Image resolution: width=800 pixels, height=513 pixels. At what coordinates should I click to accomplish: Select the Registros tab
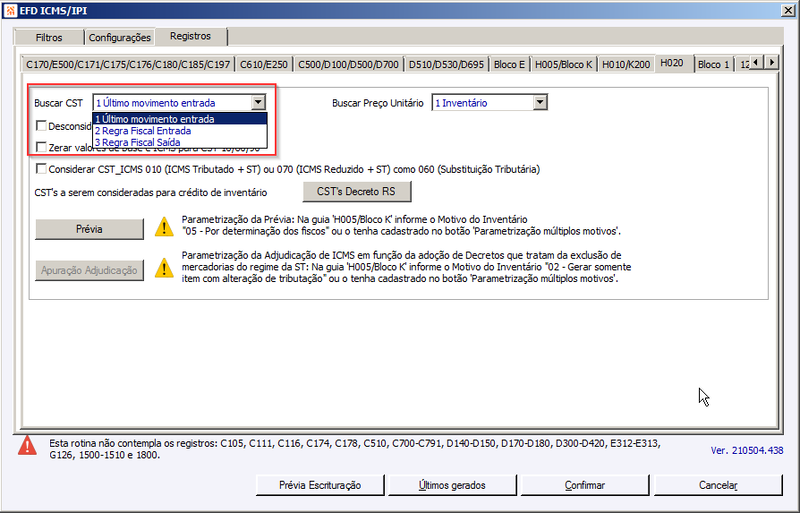(x=190, y=36)
